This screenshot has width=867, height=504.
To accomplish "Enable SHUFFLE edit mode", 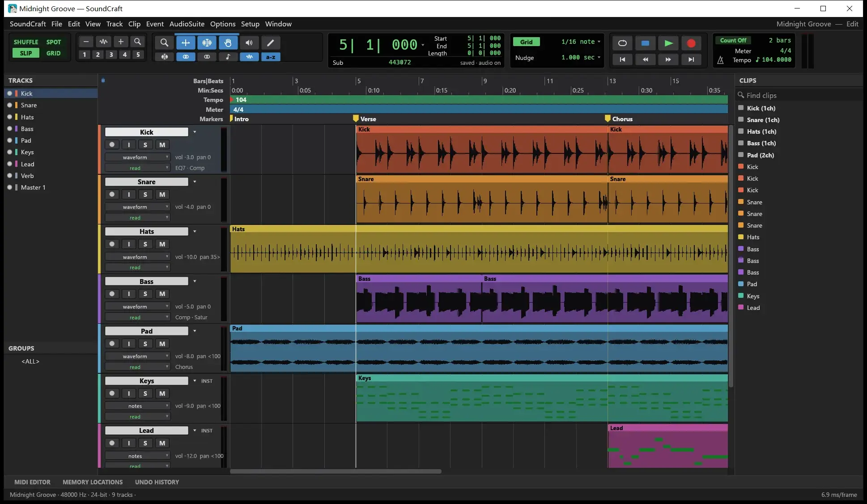I will [x=26, y=42].
